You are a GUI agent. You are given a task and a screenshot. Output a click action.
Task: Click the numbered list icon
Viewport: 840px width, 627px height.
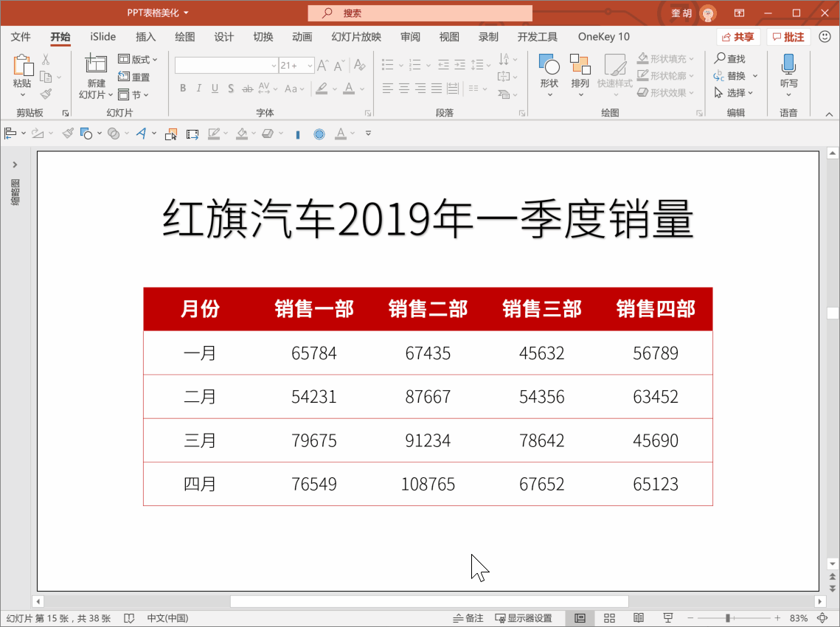[x=414, y=65]
